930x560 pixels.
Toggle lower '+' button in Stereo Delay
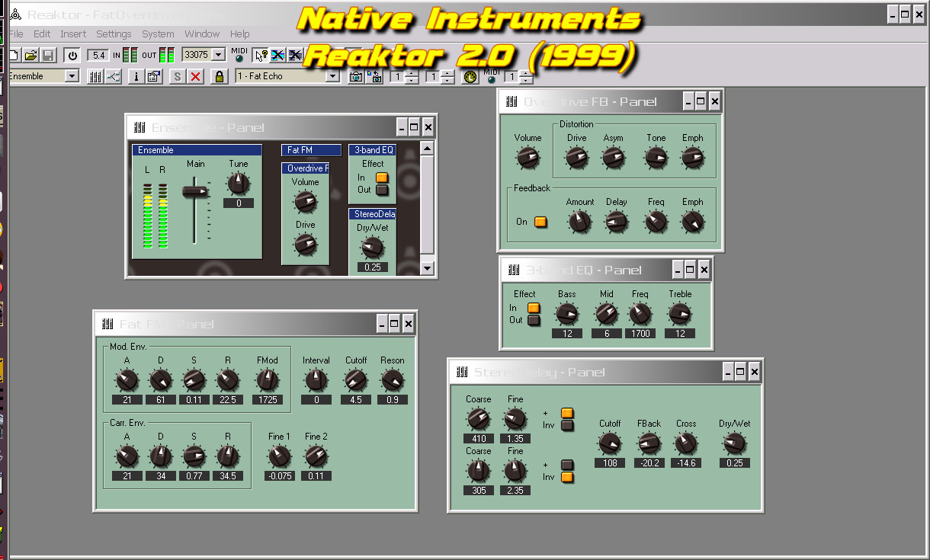tap(567, 465)
